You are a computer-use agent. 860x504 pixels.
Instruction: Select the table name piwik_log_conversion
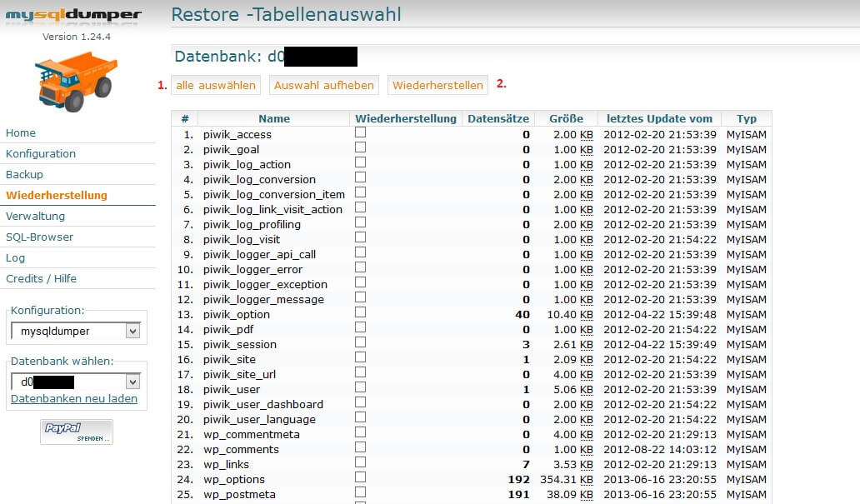click(x=259, y=179)
